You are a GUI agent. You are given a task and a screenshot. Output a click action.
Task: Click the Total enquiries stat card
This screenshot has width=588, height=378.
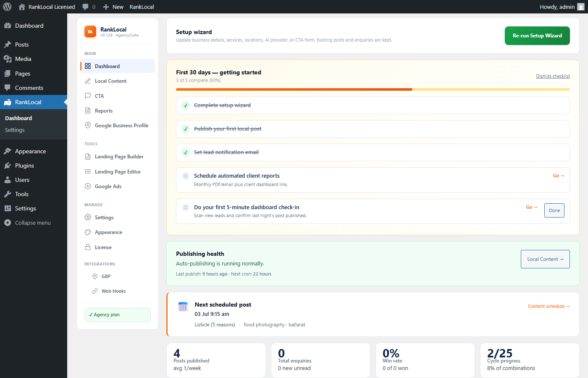click(x=321, y=360)
